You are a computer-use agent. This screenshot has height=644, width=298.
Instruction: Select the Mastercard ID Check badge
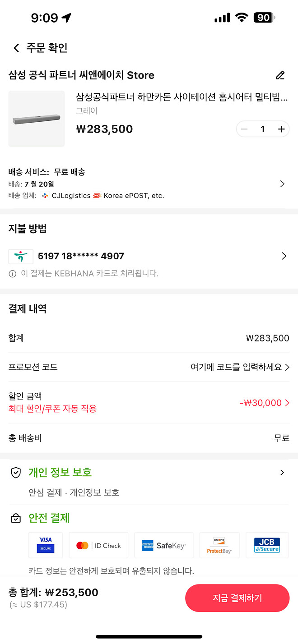click(x=98, y=545)
